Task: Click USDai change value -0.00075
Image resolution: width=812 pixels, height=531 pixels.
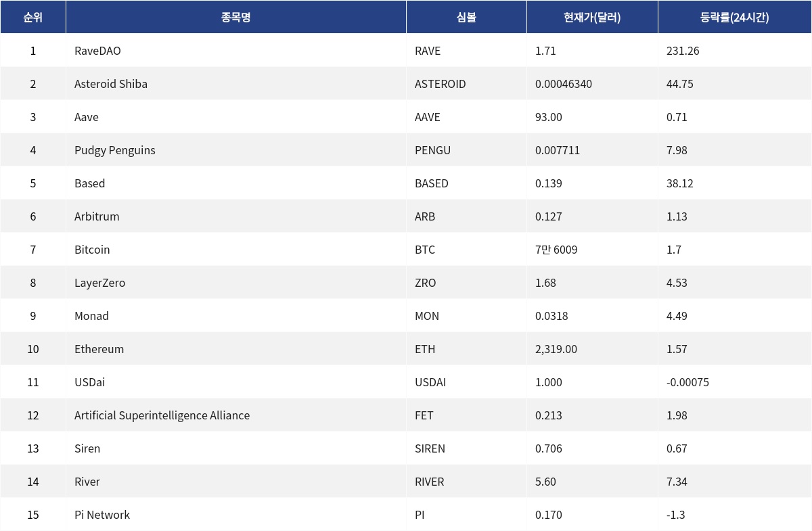Action: (687, 382)
